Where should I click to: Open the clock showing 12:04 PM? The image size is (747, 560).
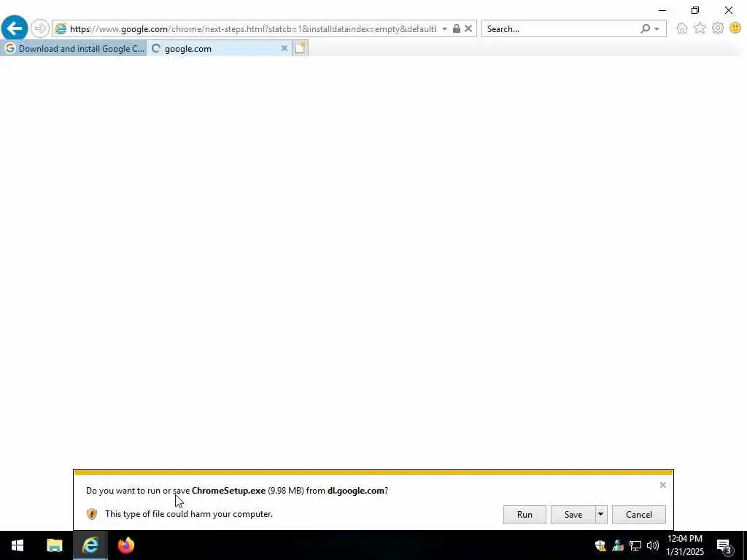(x=685, y=545)
